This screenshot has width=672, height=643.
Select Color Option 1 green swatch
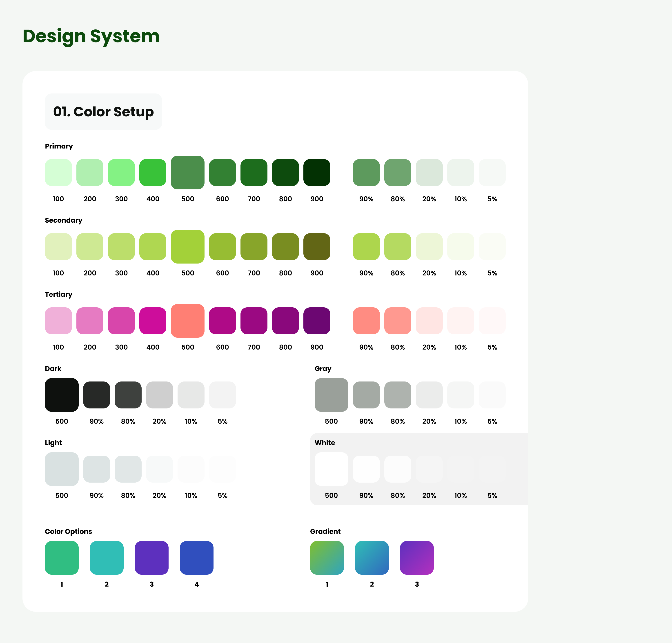point(62,558)
